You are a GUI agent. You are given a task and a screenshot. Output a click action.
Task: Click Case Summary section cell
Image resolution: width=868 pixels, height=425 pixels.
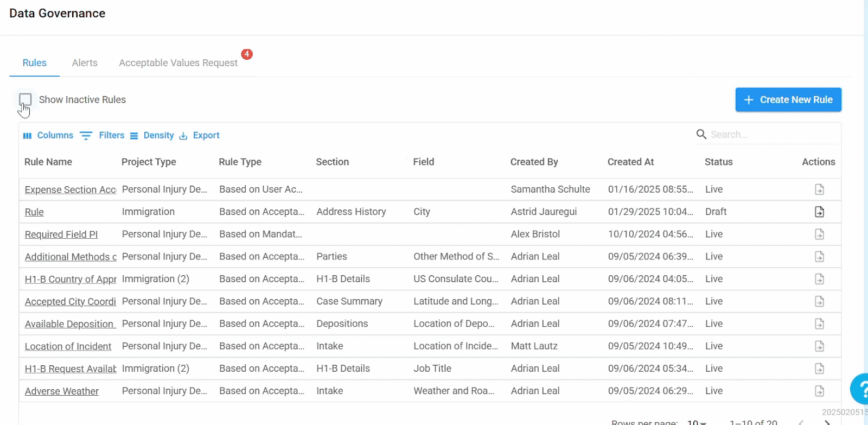(349, 301)
